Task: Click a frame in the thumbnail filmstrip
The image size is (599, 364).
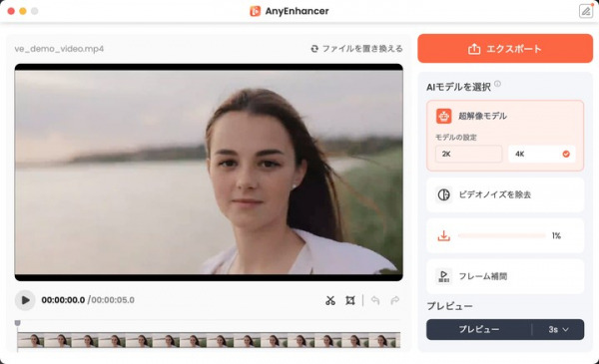Action: 209,340
